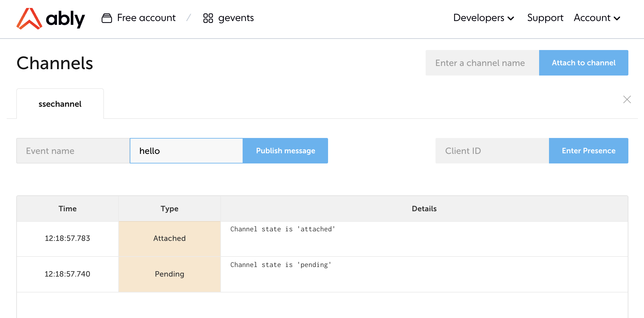Click the message field containing hello
The width and height of the screenshot is (644, 318).
tap(186, 151)
